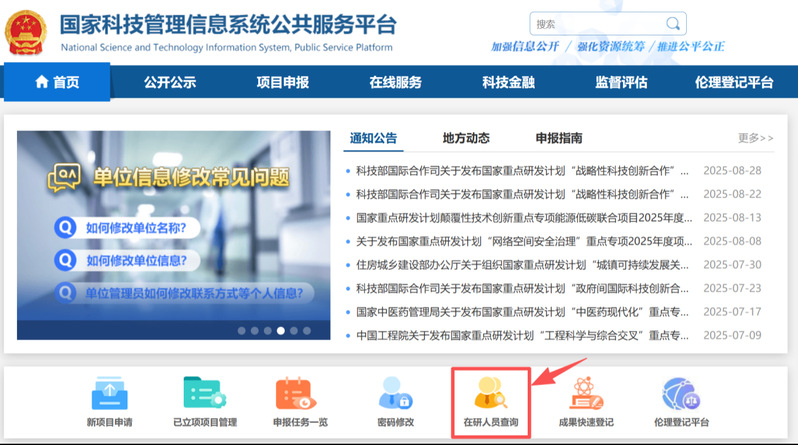Click the search magnifier icon
Image resolution: width=798 pixels, height=445 pixels.
[x=674, y=24]
